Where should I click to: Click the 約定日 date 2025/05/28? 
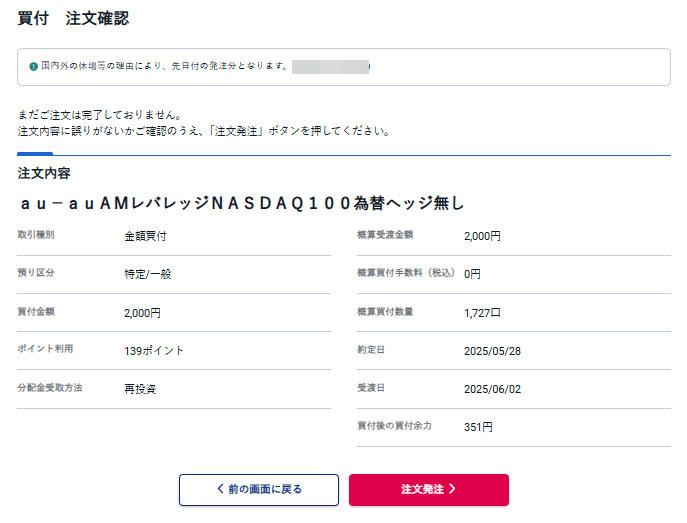pyautogui.click(x=494, y=351)
